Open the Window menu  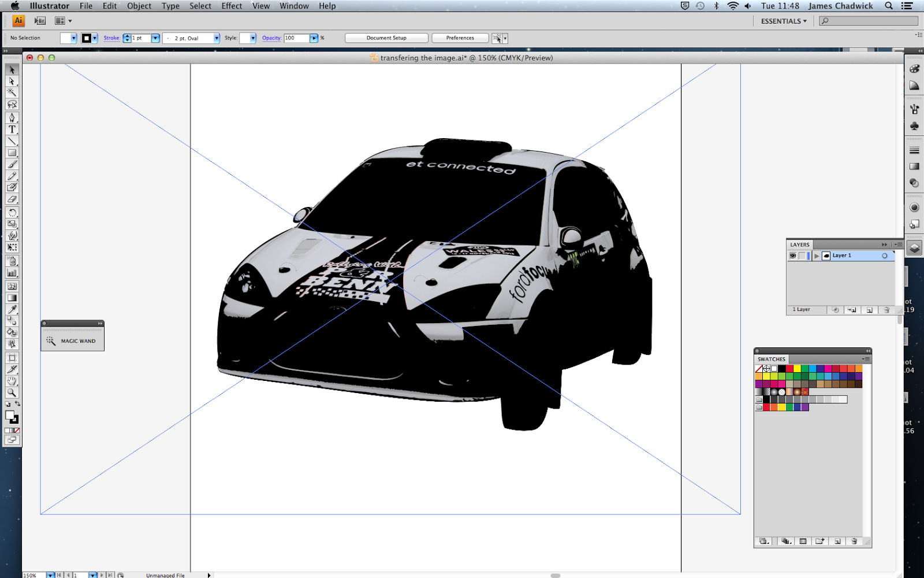click(294, 6)
